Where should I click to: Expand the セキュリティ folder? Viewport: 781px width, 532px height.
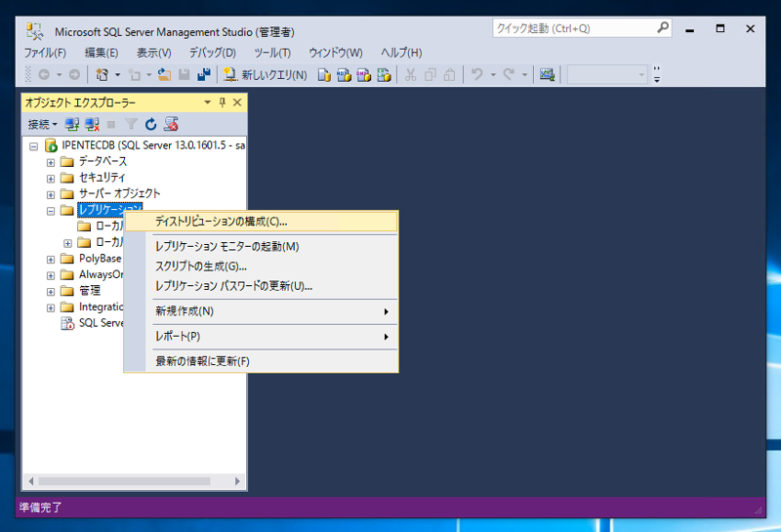[51, 179]
